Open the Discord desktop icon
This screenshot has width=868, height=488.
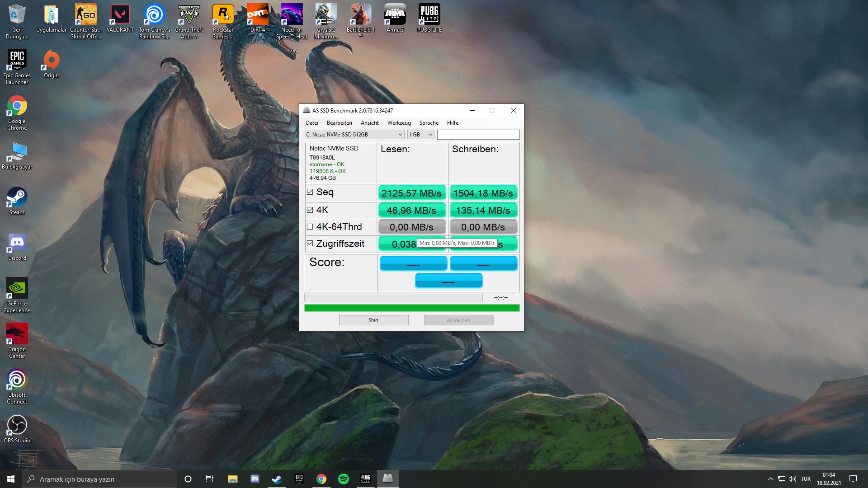click(17, 247)
